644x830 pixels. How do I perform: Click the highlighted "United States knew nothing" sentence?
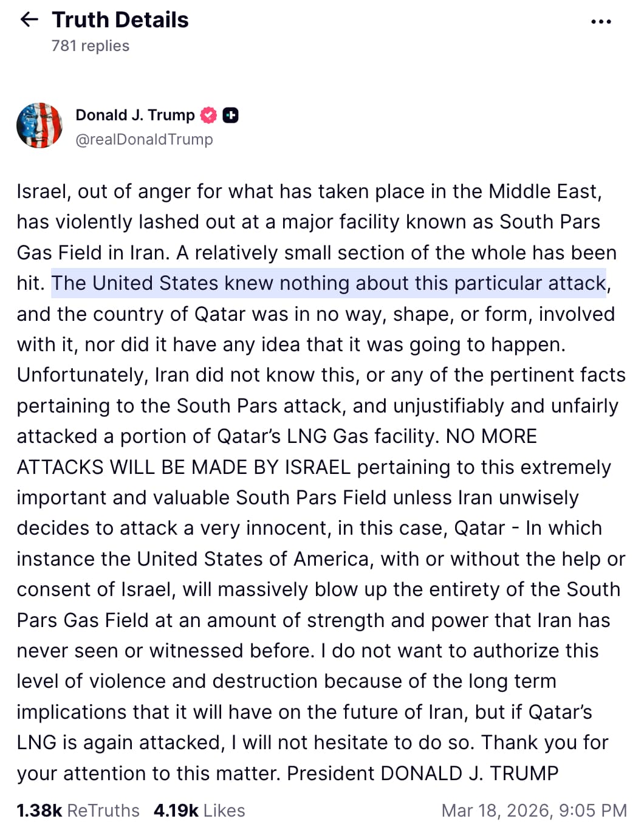329,284
